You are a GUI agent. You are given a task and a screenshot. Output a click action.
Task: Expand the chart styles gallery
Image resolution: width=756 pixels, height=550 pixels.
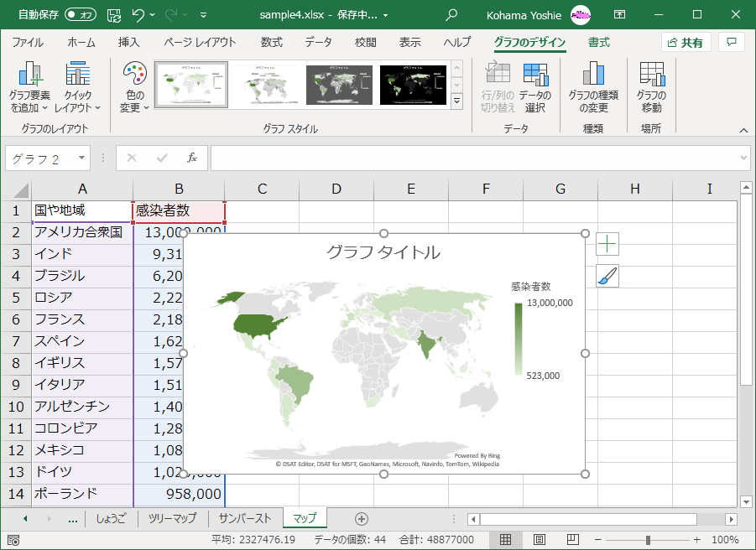(x=456, y=101)
